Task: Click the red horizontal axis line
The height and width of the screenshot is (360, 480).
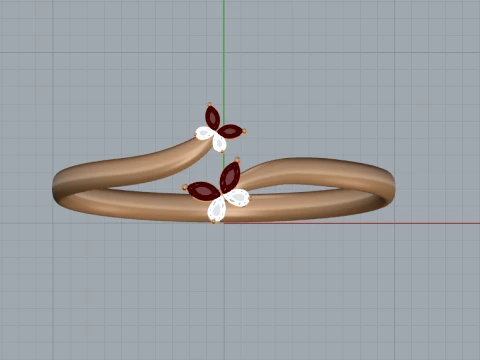Action: [352, 223]
